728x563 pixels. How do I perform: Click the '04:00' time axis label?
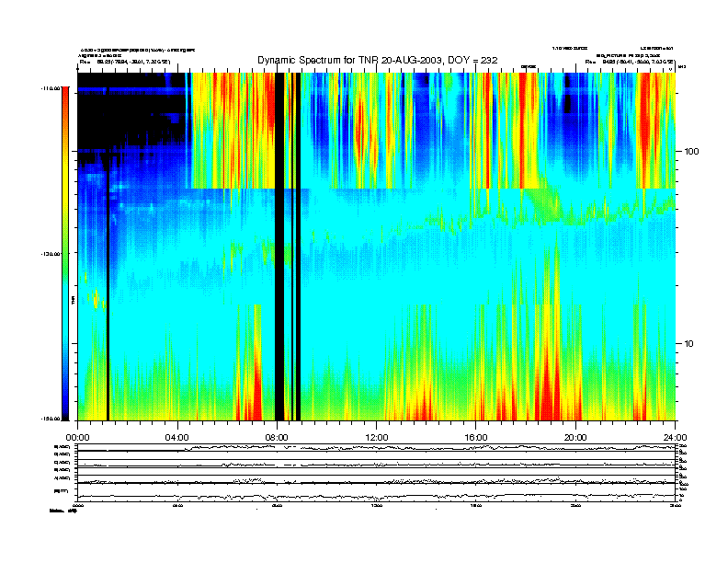[177, 438]
